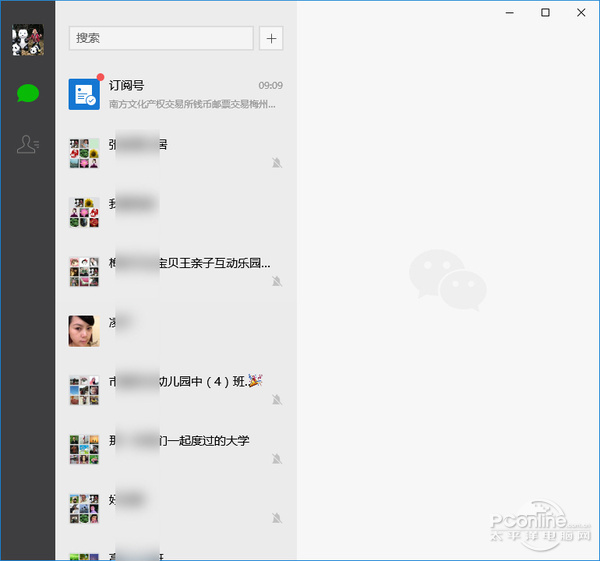Click the plus button beside search
This screenshot has width=600, height=561.
point(271,38)
